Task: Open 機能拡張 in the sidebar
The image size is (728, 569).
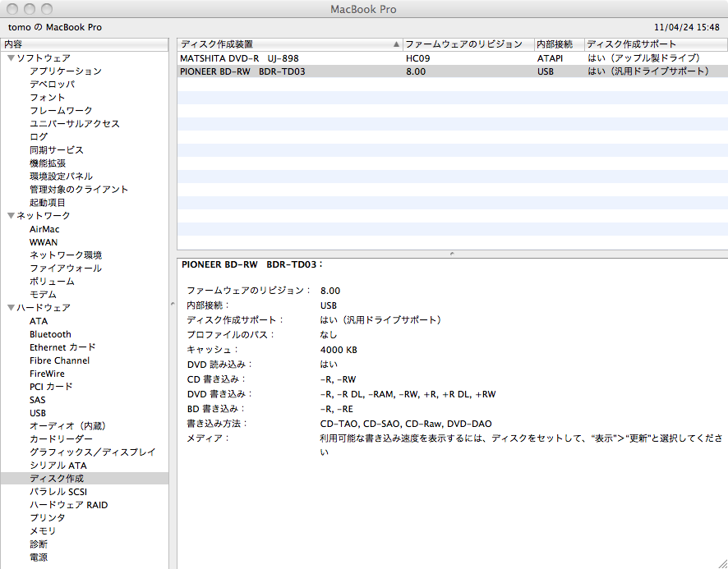Action: pyautogui.click(x=48, y=163)
